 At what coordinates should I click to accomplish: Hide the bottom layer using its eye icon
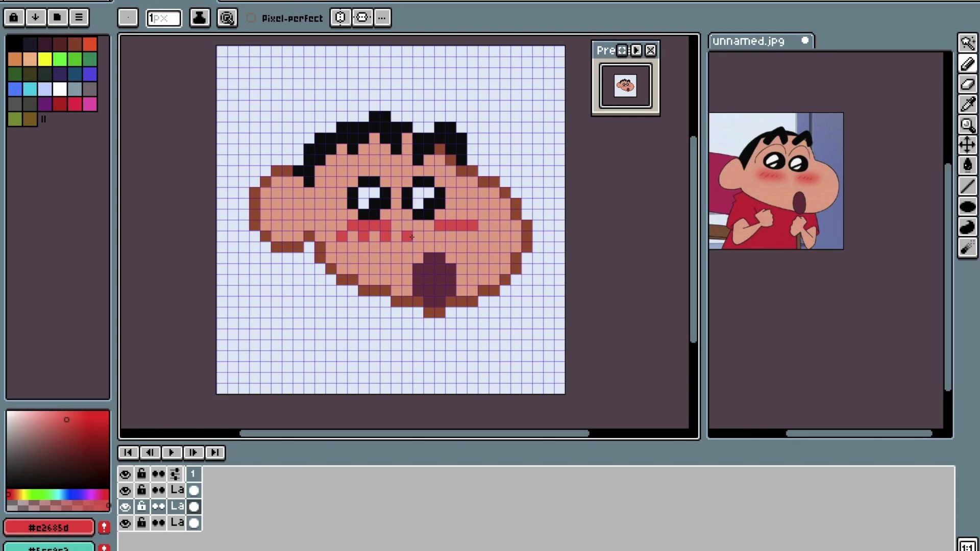pos(125,523)
